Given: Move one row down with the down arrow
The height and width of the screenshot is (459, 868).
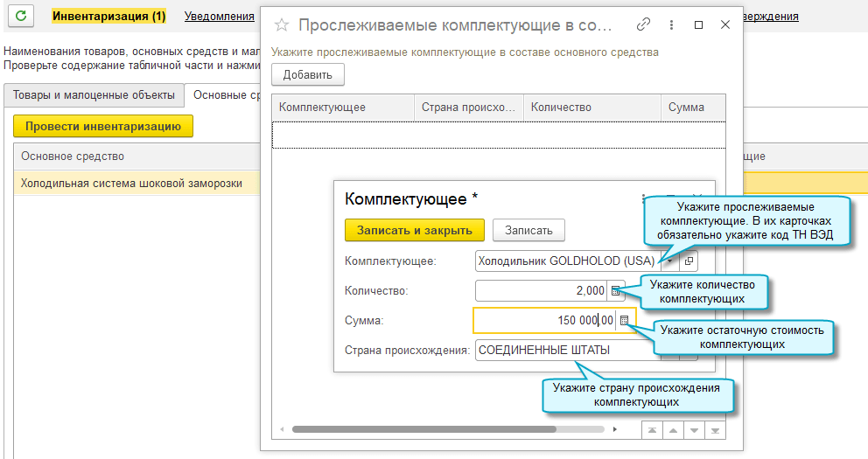Looking at the screenshot, I should point(694,430).
